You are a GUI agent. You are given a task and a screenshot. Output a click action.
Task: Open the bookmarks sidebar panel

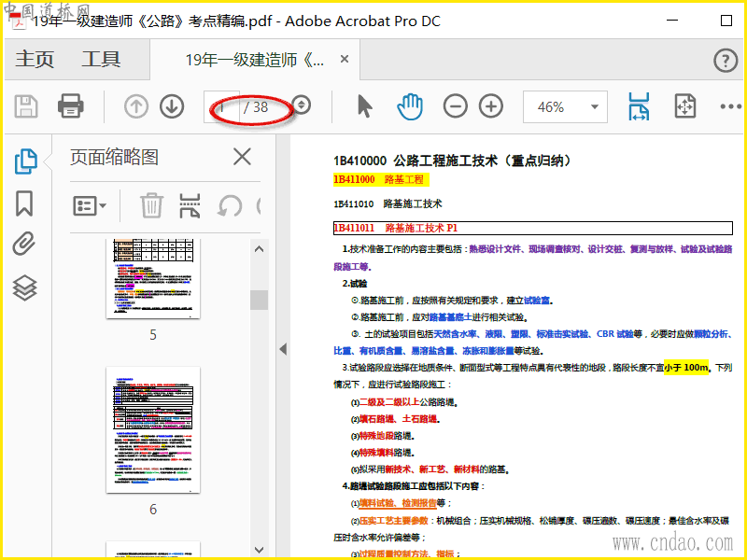point(24,203)
